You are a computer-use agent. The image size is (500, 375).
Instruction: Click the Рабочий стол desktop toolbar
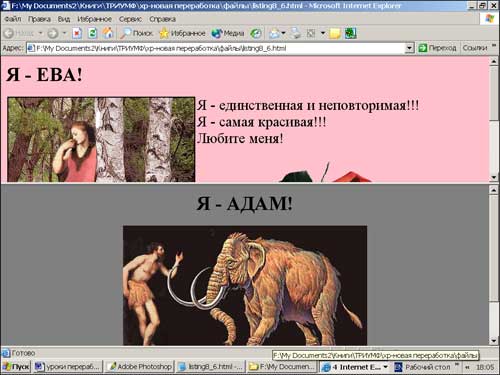[423, 367]
